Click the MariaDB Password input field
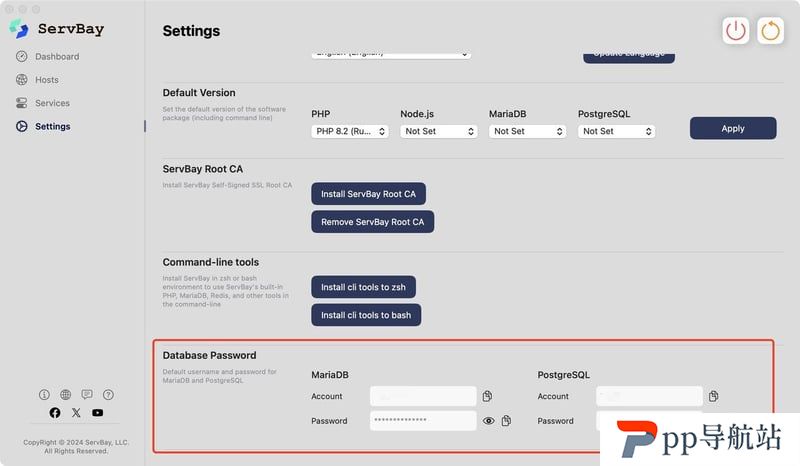800x466 pixels. coord(423,421)
